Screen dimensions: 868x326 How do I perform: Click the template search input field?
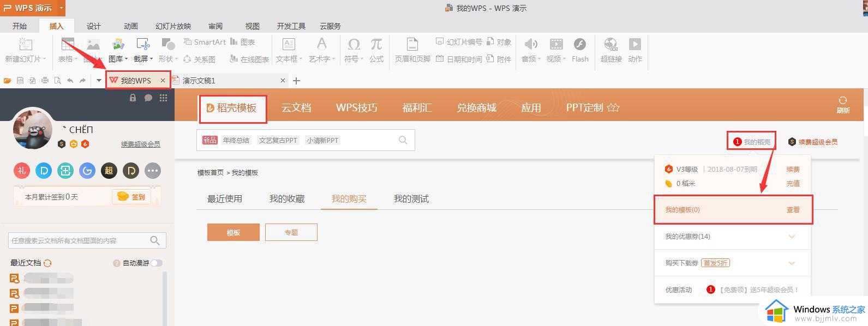click(306, 140)
